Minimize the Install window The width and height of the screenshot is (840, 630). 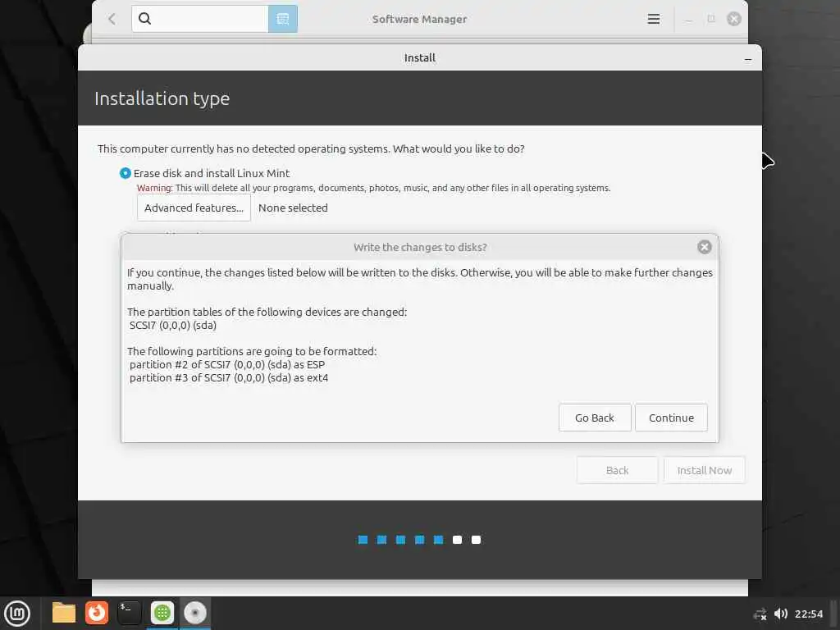click(x=748, y=59)
